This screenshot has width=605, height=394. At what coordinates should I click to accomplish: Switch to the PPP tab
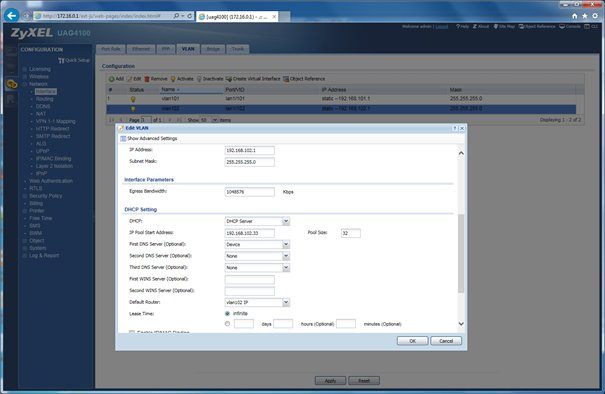[166, 49]
